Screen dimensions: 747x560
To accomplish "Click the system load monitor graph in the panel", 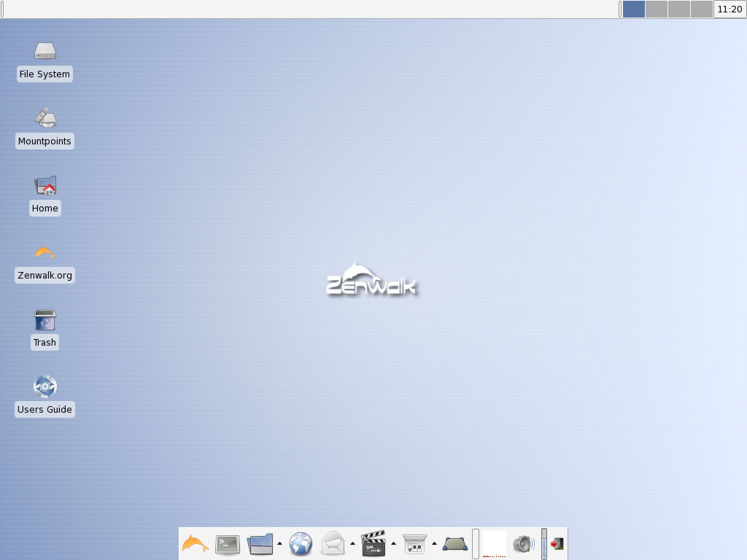I will click(495, 544).
